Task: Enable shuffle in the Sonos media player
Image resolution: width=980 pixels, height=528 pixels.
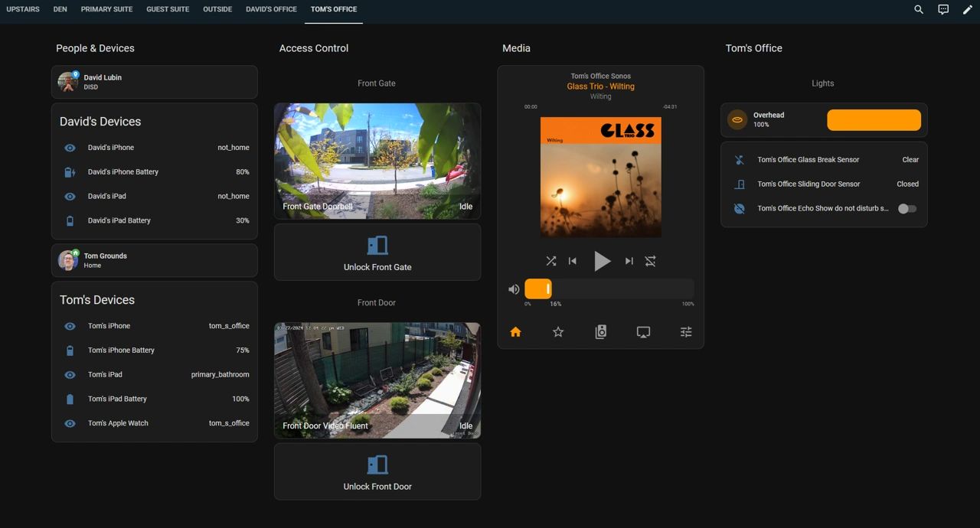Action: [550, 261]
